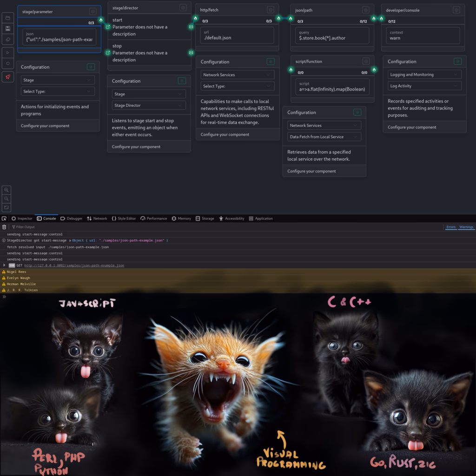Click the open folder icon in left toolbar

pos(7,18)
